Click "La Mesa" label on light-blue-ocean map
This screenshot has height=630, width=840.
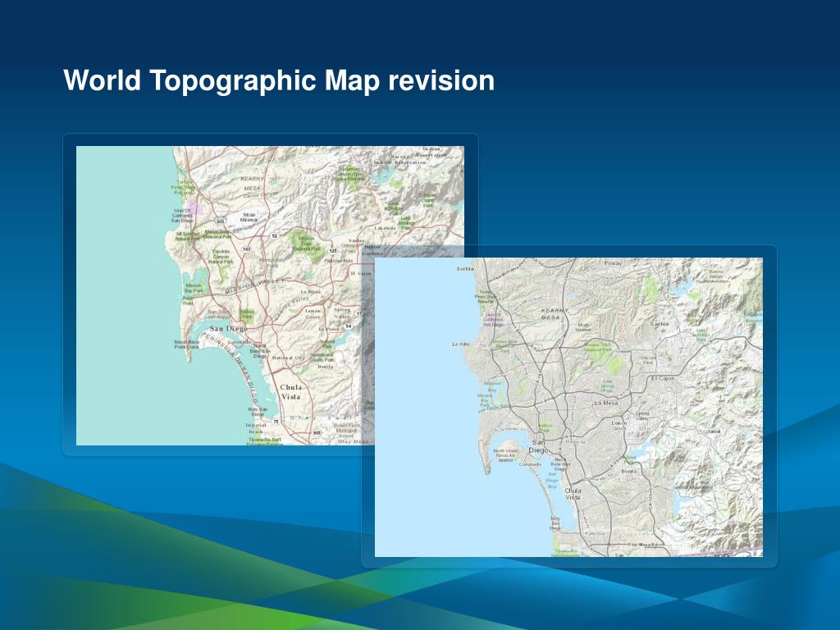point(606,402)
